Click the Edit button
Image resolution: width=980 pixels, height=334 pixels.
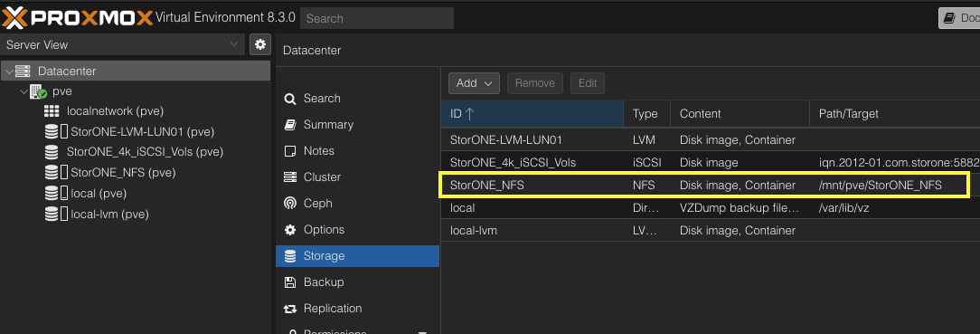(588, 83)
